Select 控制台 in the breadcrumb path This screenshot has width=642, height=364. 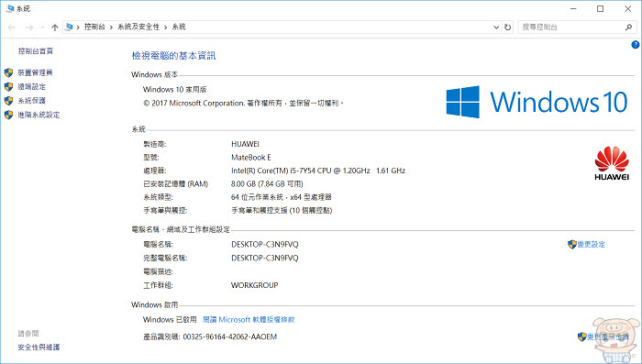point(94,27)
